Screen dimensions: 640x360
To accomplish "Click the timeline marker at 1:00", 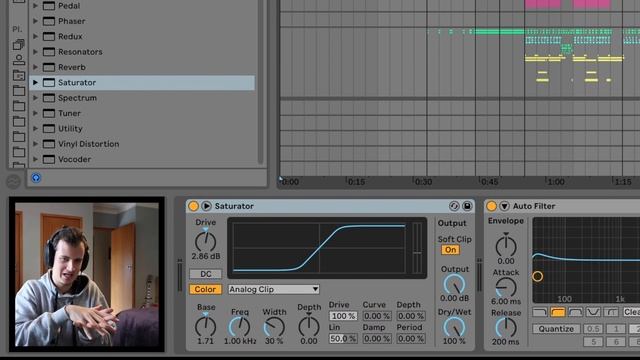I will point(556,182).
